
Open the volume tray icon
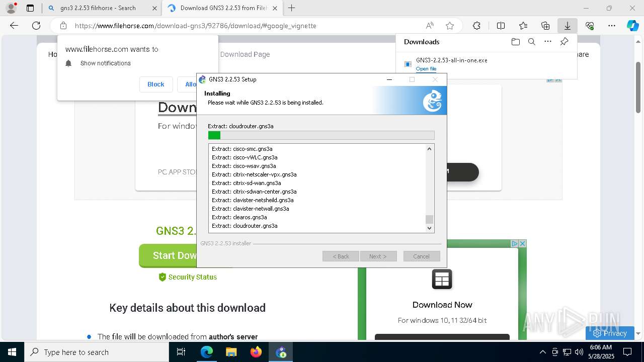[579, 352]
